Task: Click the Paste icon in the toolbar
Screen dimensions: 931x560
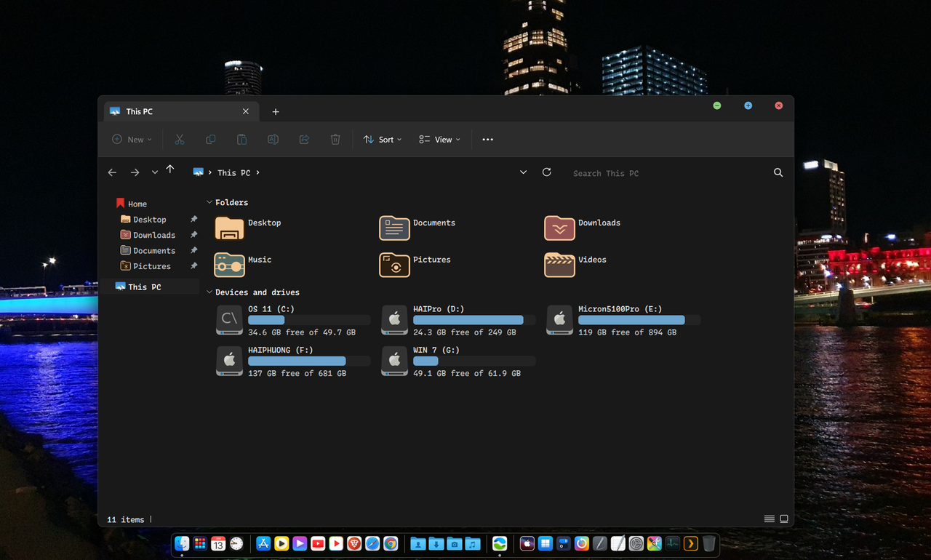Action: 241,139
